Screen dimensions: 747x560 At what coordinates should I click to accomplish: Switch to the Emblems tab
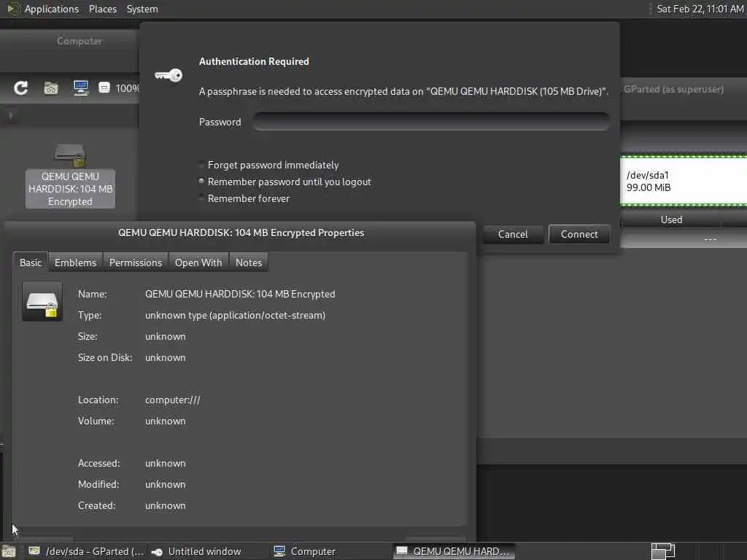75,262
